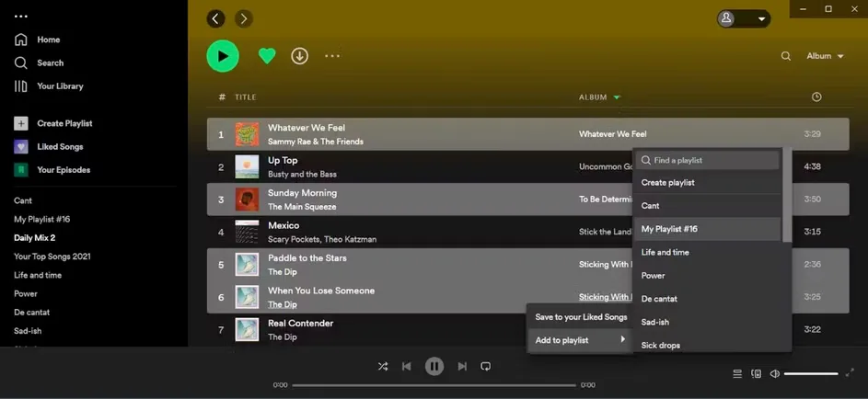
Task: Click the playback progress bar
Action: point(434,385)
